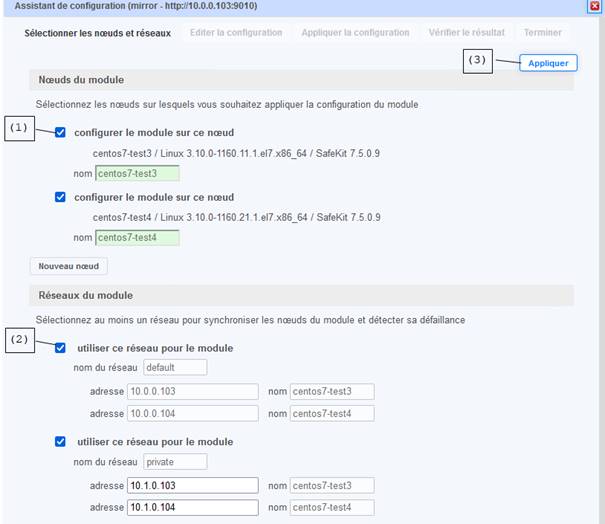605x524 pixels.
Task: Select Sélectionner les nœuds et réseaux tab
Action: point(97,33)
